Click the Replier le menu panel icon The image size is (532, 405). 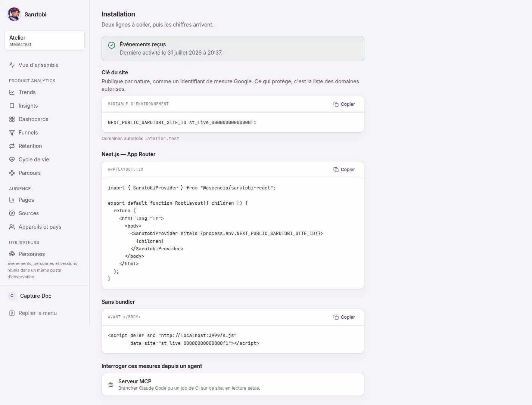(x=12, y=313)
